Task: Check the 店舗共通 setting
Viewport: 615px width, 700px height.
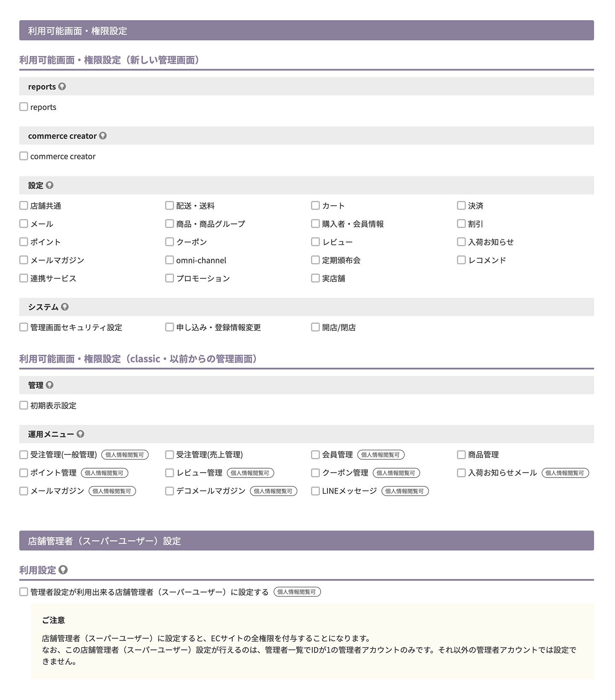Action: [x=24, y=206]
